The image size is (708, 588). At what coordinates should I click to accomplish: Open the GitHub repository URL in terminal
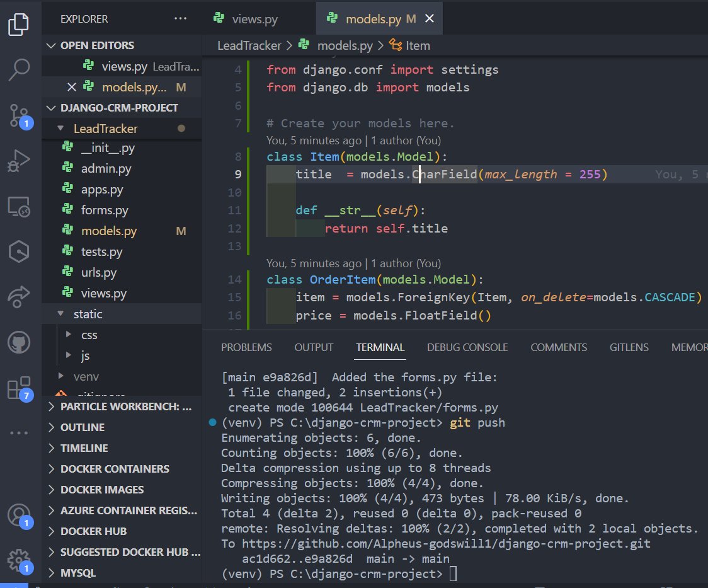coord(446,544)
